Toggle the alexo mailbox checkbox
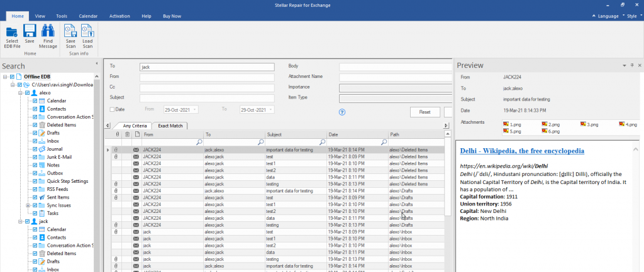644x272 pixels. (28, 93)
